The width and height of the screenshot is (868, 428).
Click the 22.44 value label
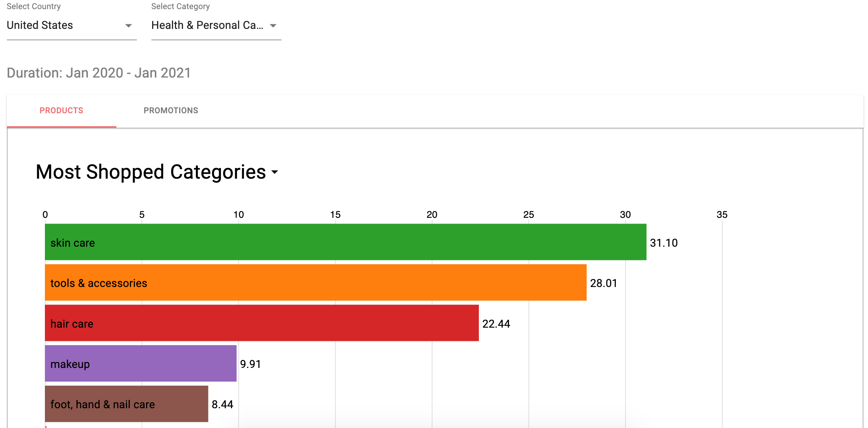(x=496, y=324)
